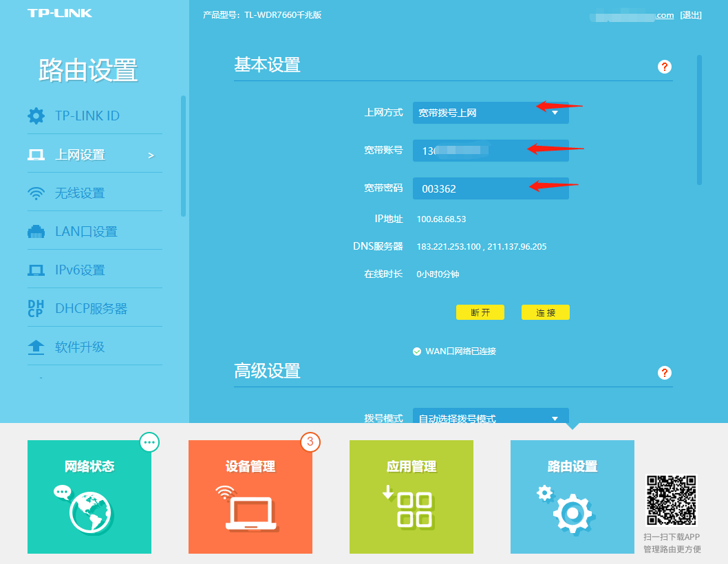Click DNS value 183.221.253.100 , 211.137.96.205

482,246
